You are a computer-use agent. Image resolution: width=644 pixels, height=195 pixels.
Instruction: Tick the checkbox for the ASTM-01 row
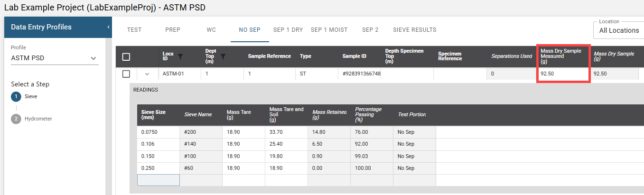coord(126,74)
